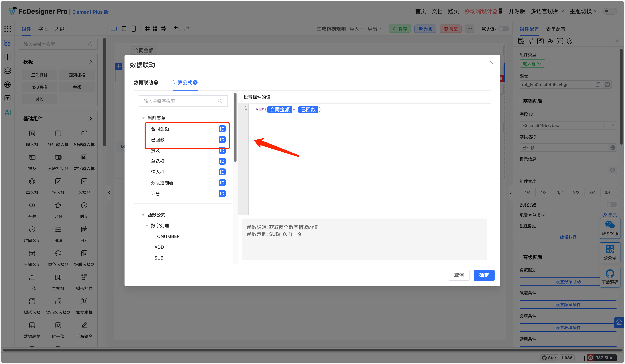Viewport: 625px width, 364px height.
Task: Switch to the 数据联动 tab
Action: 143,83
